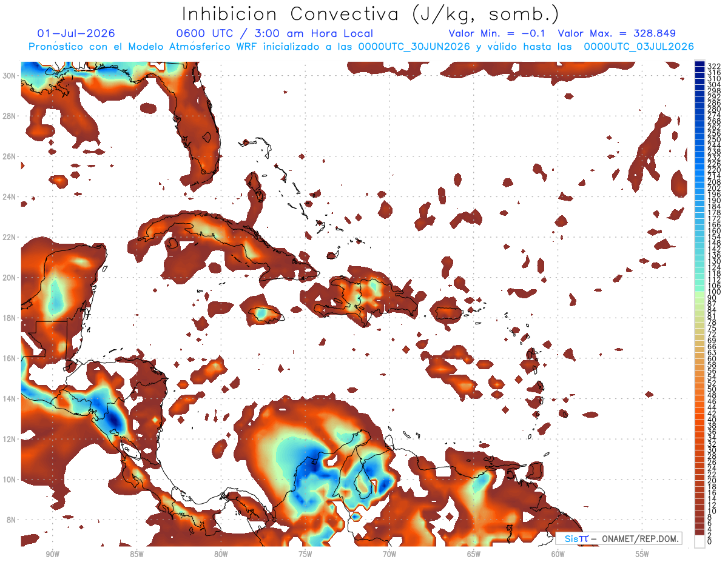
Task: Click the date '01-Jul-2026'
Action: coord(76,34)
